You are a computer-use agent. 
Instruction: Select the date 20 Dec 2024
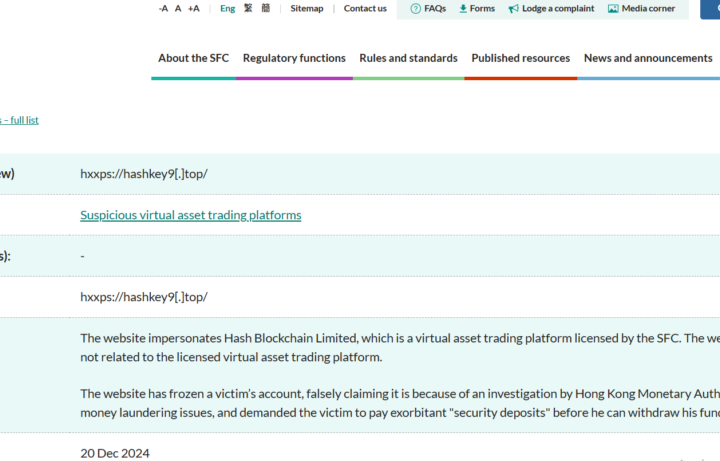pyautogui.click(x=115, y=453)
